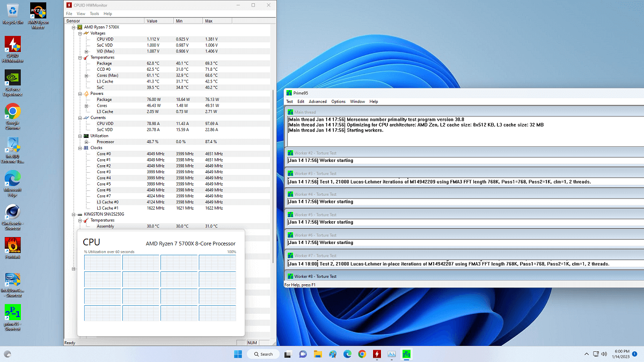This screenshot has height=362, width=644.
Task: Open network and volume quick settings
Action: point(601,354)
